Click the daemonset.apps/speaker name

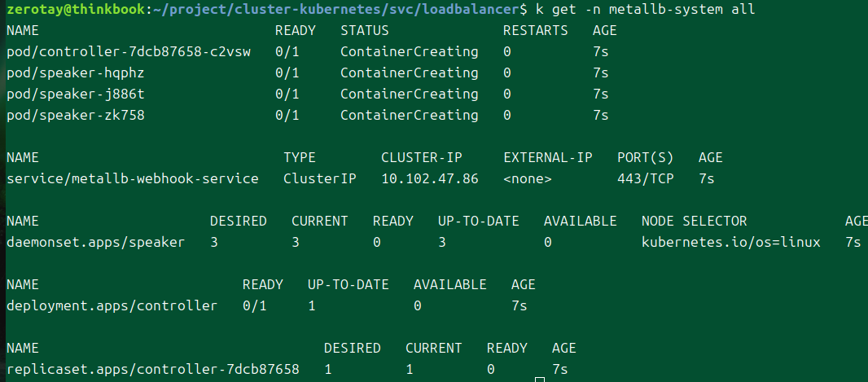coord(96,243)
